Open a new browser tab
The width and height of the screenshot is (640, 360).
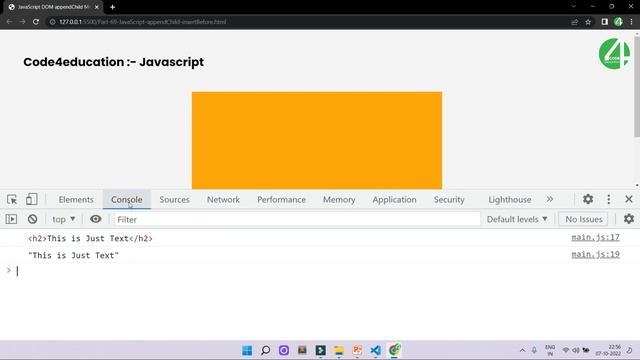click(x=112, y=7)
